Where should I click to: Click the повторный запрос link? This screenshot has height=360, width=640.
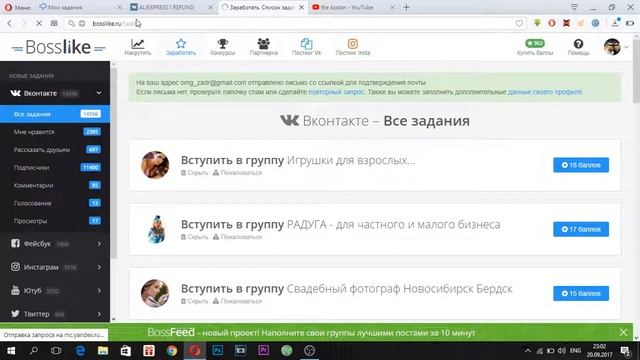click(336, 92)
